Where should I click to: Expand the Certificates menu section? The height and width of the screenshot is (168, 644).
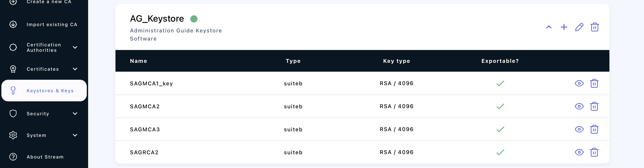(x=75, y=69)
